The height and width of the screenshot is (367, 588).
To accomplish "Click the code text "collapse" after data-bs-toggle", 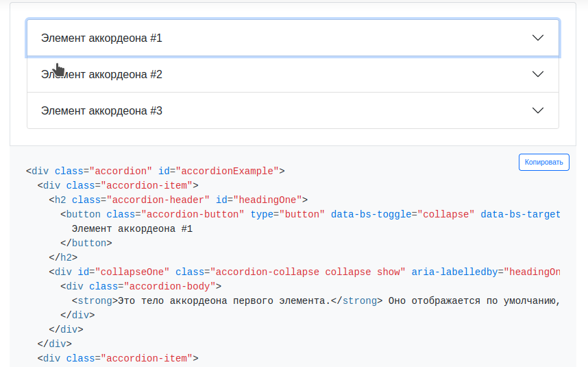I will click(446, 214).
